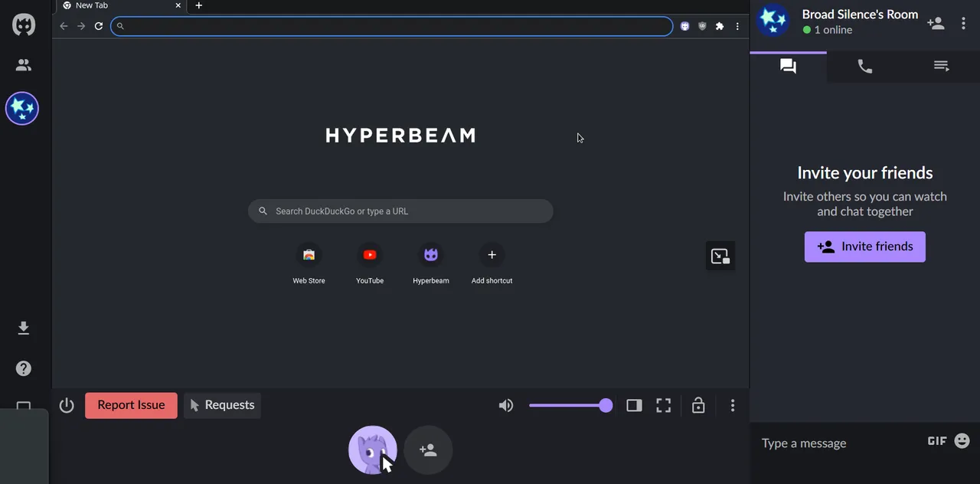Open the extensions puzzle piece menu
This screenshot has height=484, width=980.
tap(720, 26)
